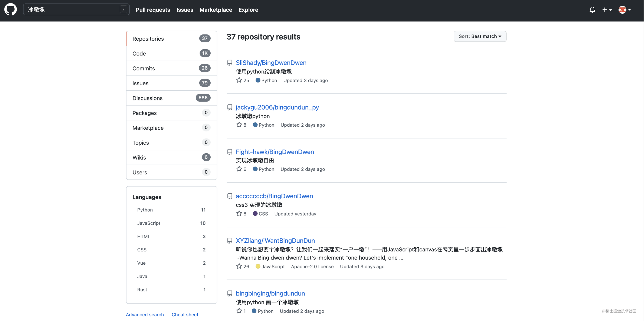
Task: Open the notifications bell
Action: coord(592,10)
